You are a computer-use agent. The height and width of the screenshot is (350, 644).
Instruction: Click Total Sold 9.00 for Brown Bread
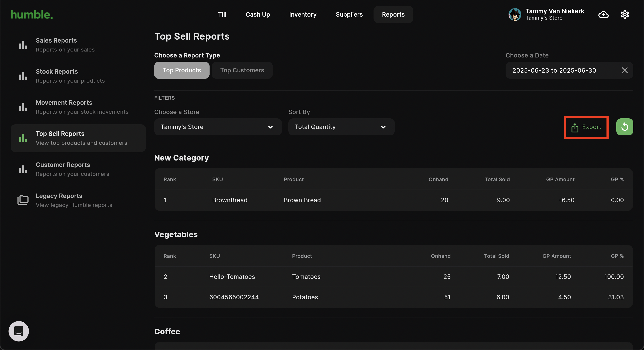(503, 200)
